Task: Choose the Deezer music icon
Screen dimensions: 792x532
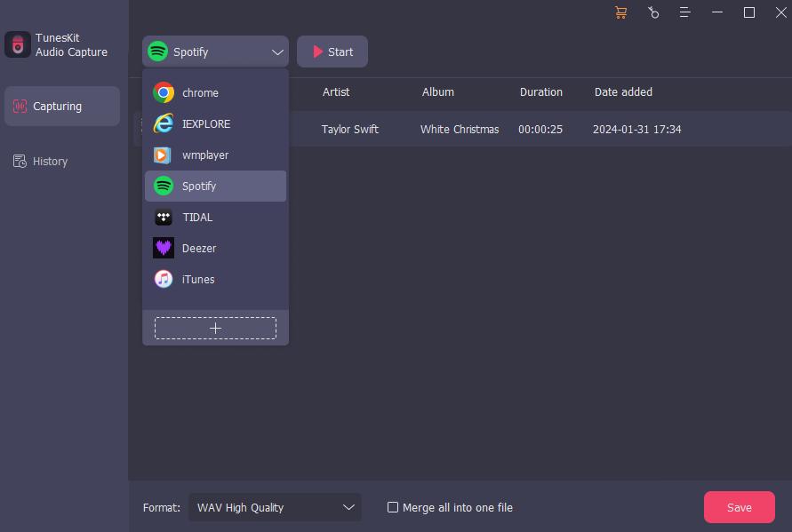Action: 164,248
